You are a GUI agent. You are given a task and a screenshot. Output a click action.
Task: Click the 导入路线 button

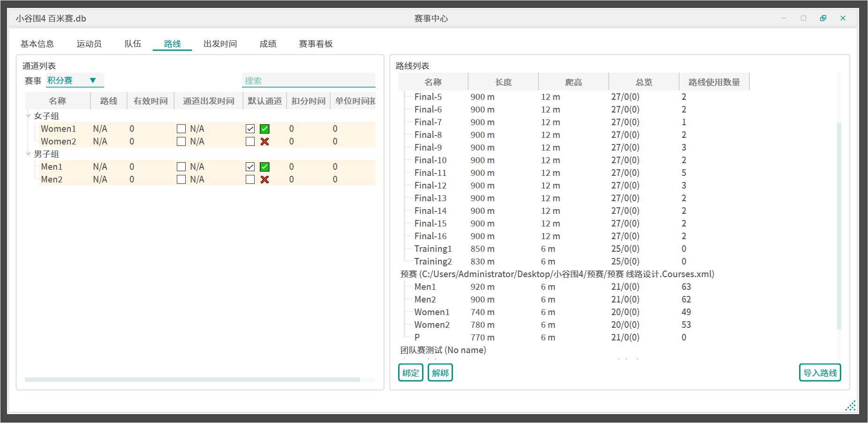[820, 373]
